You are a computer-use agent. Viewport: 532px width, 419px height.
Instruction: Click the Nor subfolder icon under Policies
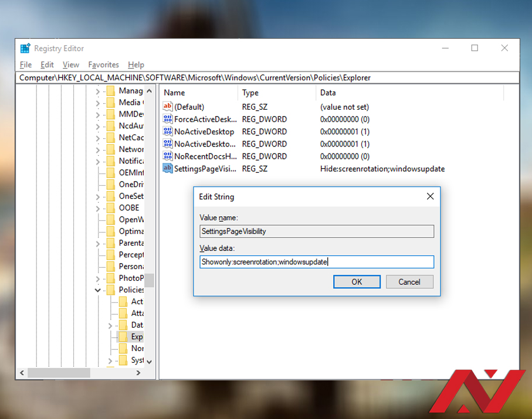123,349
